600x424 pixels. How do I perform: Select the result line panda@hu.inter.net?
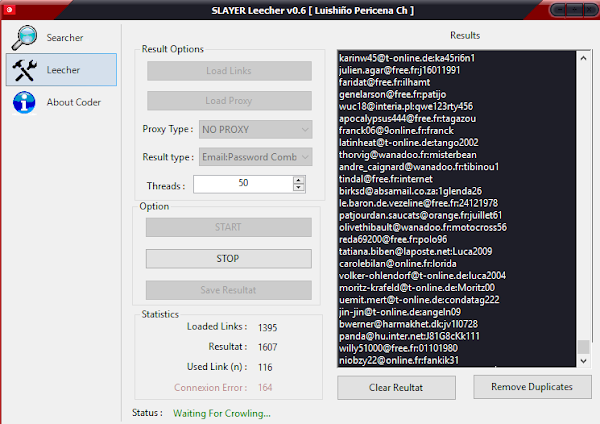pos(409,336)
